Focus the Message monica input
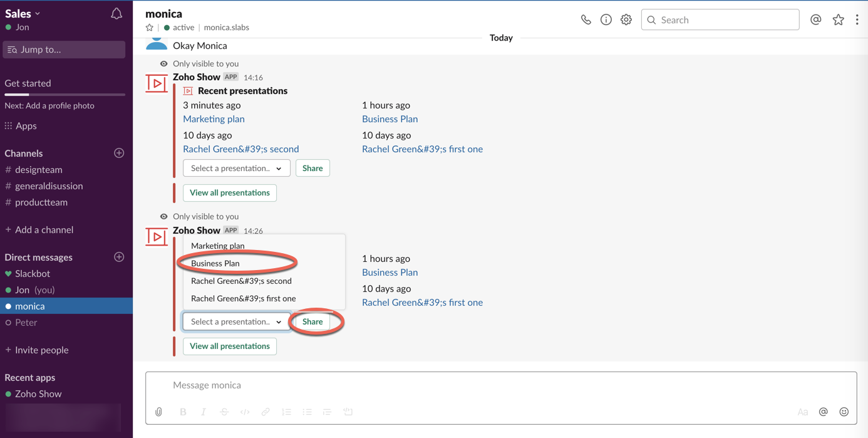Screen dimensions: 868x438 coord(501,385)
